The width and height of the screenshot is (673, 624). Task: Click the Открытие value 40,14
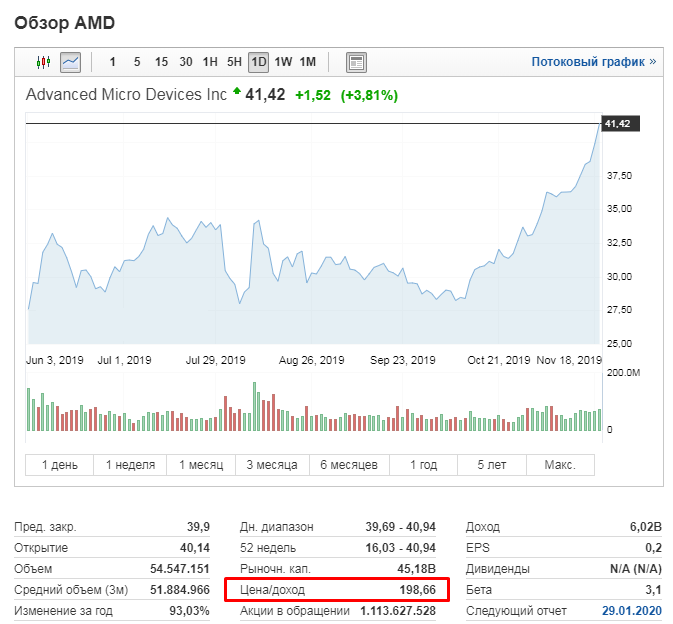click(195, 548)
